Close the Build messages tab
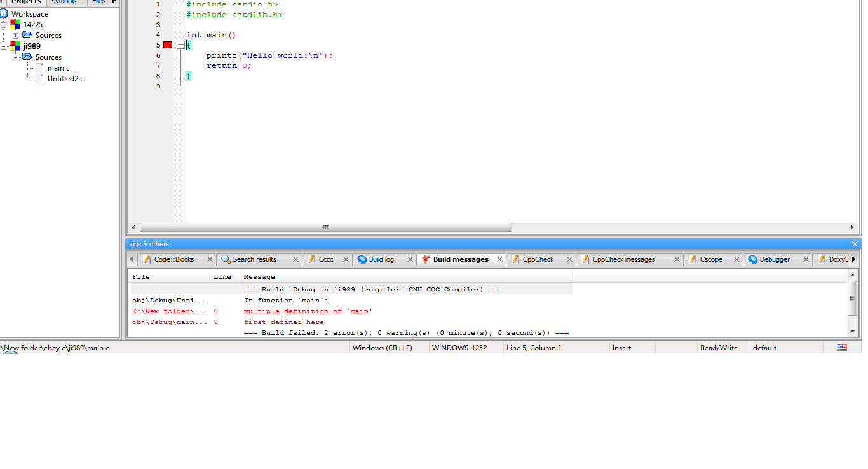 500,259
